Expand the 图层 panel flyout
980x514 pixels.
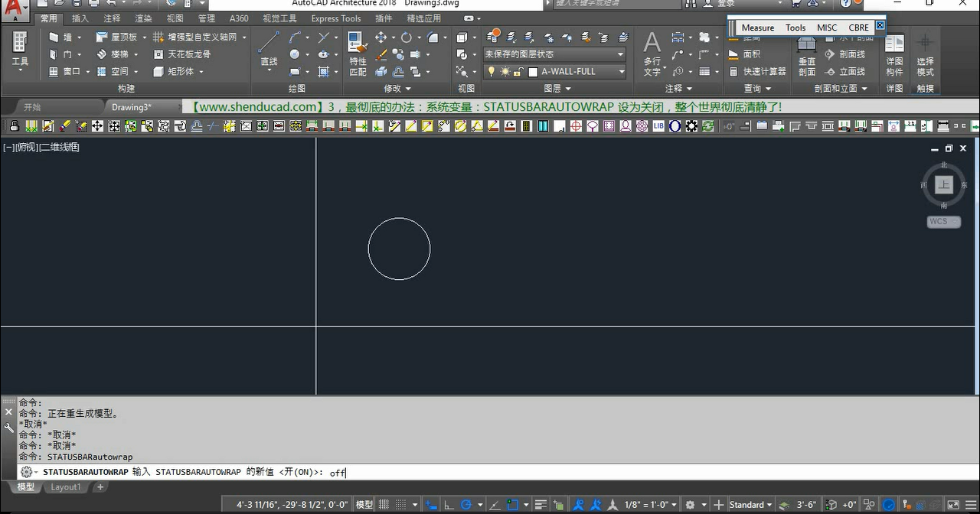[557, 89]
